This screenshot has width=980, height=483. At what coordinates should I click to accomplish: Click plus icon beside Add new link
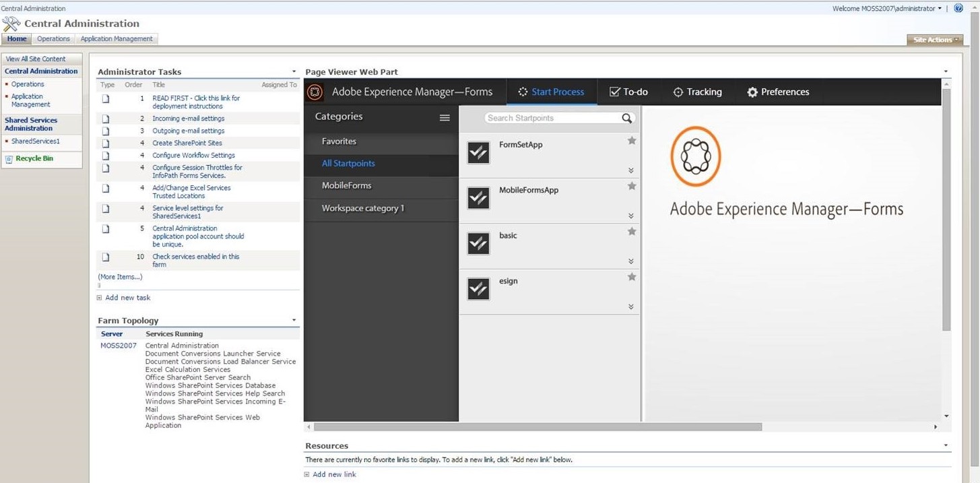307,475
